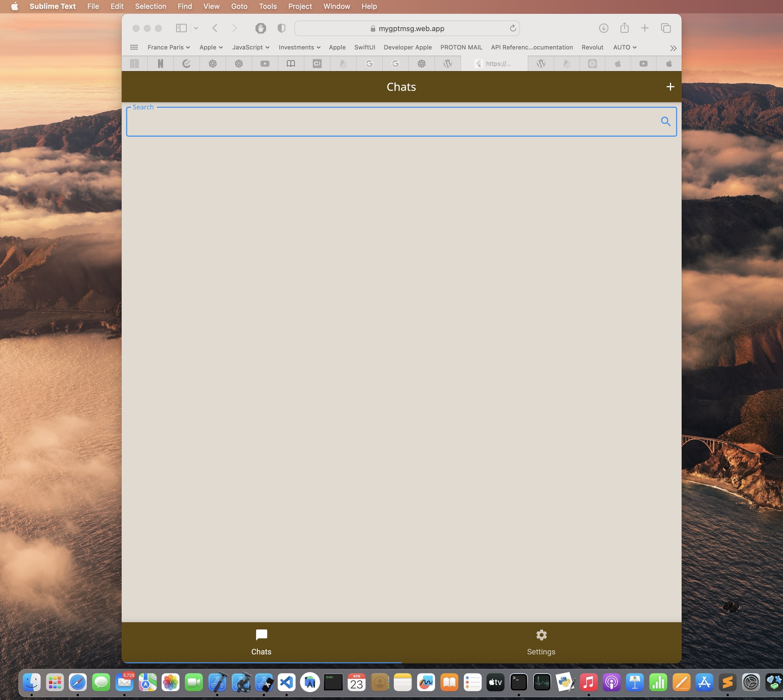Open Finder from the Dock
Viewport: 783px width, 700px height.
32,682
